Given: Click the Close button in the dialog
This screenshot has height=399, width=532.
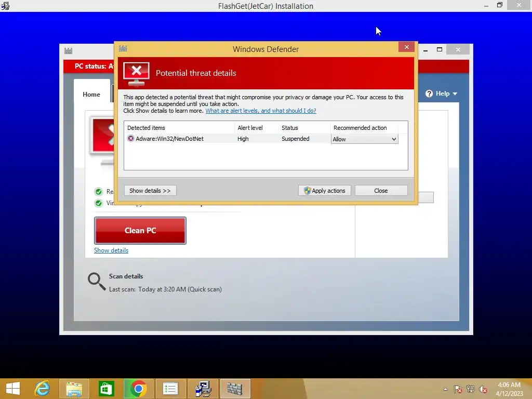Looking at the screenshot, I should [x=381, y=191].
